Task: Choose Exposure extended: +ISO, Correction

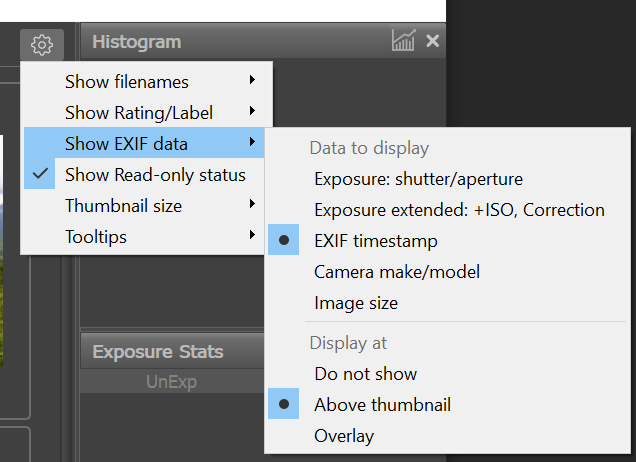Action: click(459, 210)
